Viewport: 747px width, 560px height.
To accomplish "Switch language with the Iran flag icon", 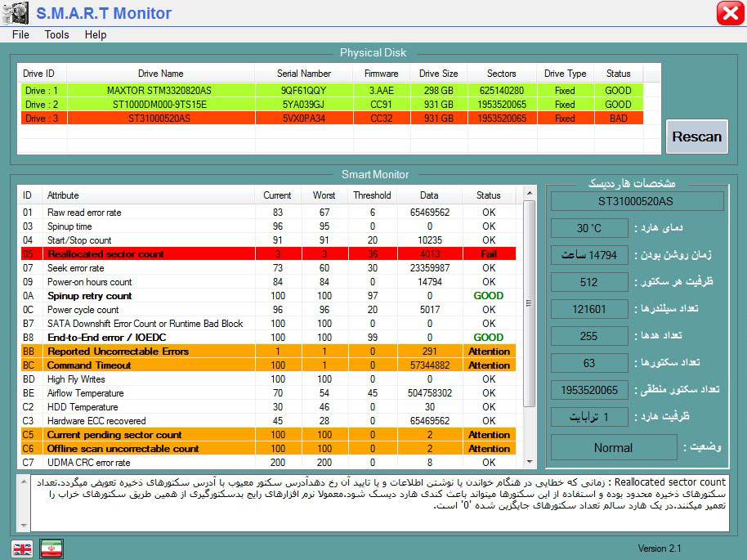I will (x=51, y=549).
